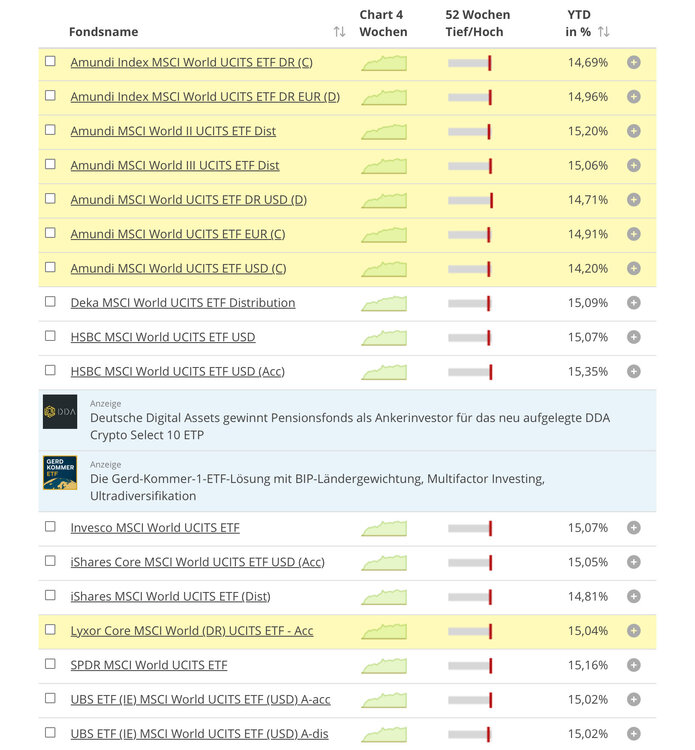Click plus icon for Amundi MSCI World EUR (C)
The width and height of the screenshot is (695, 750).
[633, 234]
